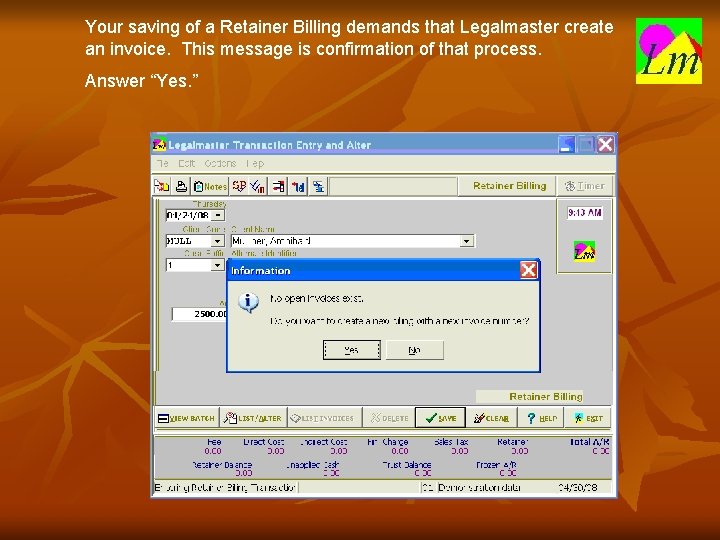Click the Client Name field text
The width and height of the screenshot is (720, 540).
click(x=345, y=241)
